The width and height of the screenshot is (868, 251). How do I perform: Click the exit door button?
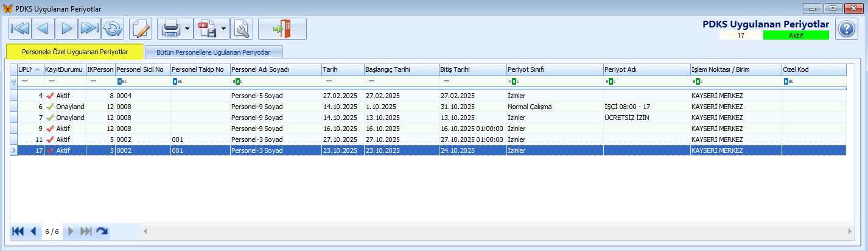(x=282, y=29)
